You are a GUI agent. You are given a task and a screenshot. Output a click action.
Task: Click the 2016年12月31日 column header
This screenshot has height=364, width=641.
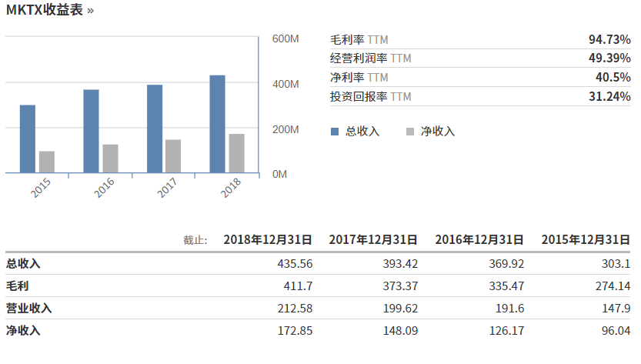click(479, 239)
